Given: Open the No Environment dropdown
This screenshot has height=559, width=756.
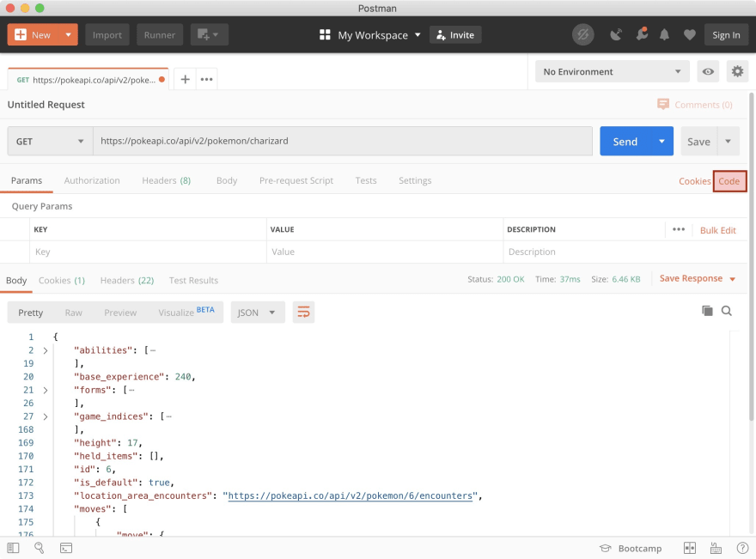Looking at the screenshot, I should coord(613,71).
